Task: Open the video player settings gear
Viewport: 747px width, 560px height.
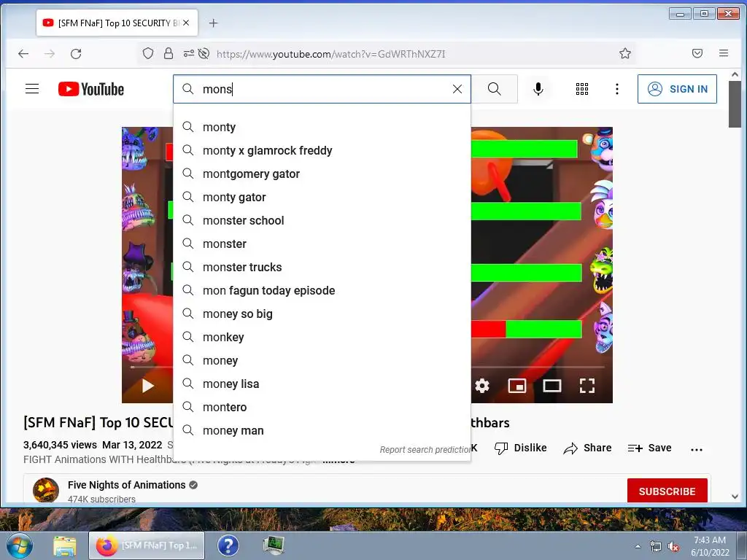Action: [x=482, y=386]
